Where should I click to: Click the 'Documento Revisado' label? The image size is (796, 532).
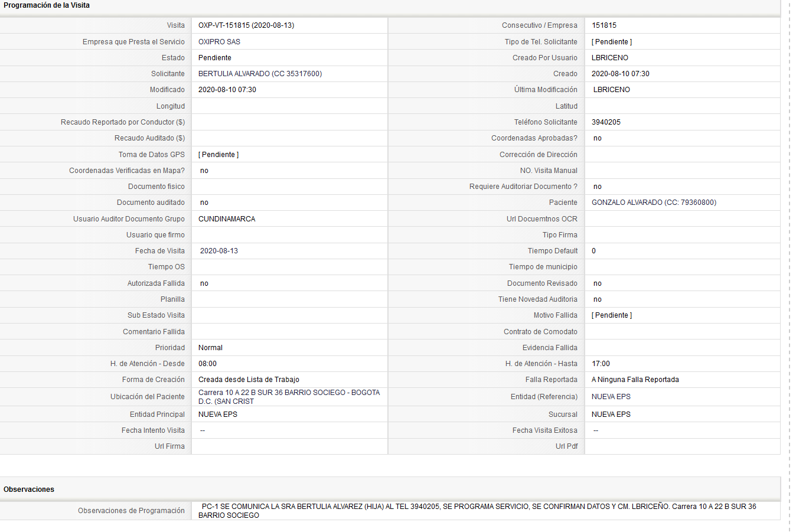[542, 283]
